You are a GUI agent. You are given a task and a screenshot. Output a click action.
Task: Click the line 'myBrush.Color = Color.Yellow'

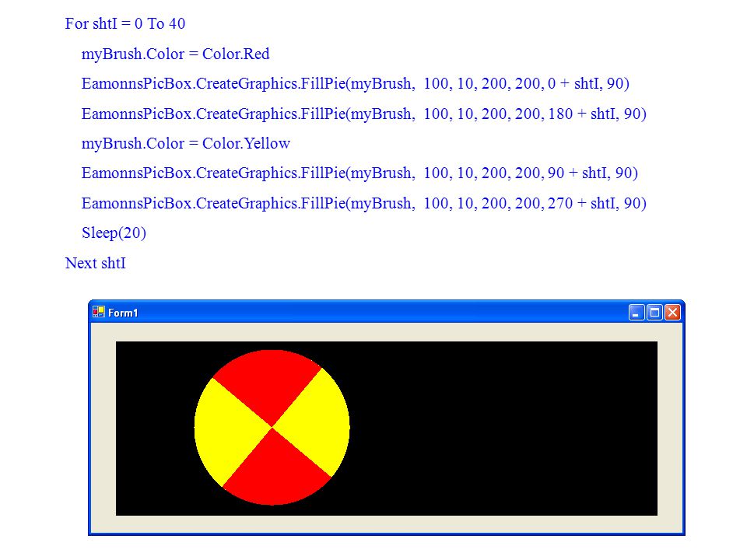tap(186, 143)
